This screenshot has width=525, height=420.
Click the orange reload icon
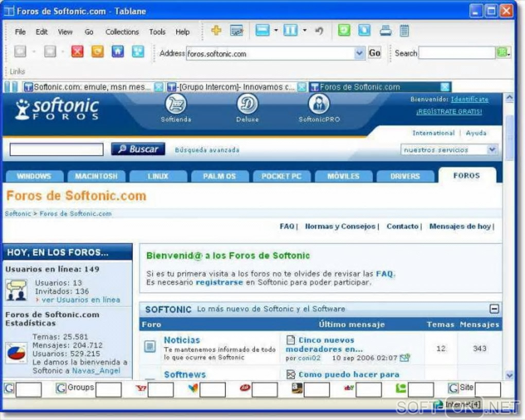pyautogui.click(x=97, y=51)
